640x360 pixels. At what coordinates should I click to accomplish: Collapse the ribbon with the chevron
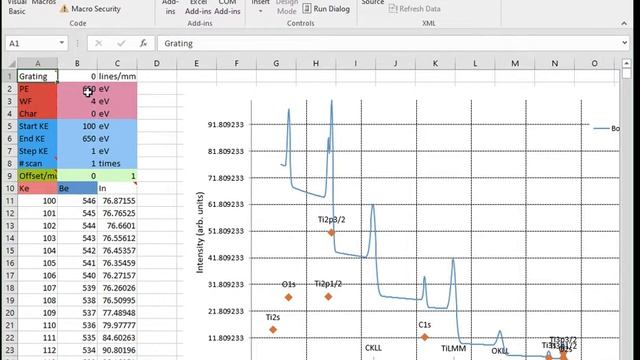click(624, 24)
